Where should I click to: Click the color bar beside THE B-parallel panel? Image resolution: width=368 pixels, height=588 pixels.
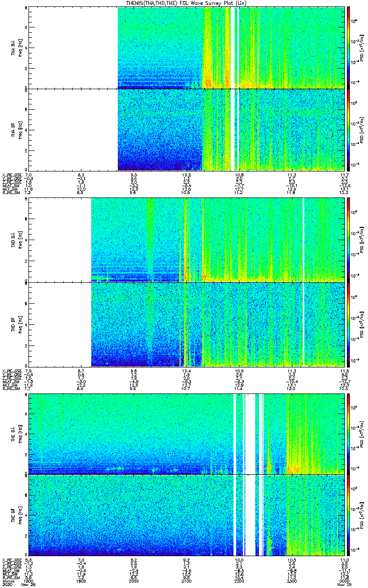tap(348, 515)
